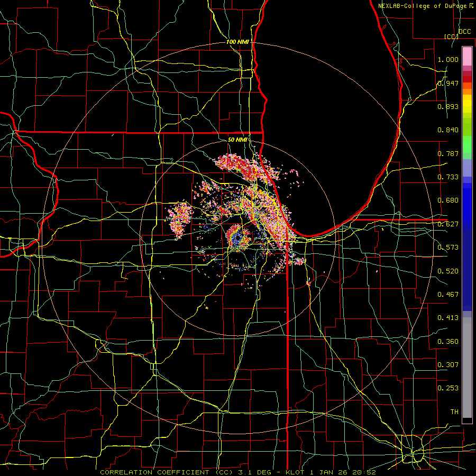Click the 100 NMI range ring label
The image size is (476, 476).
[x=237, y=42]
